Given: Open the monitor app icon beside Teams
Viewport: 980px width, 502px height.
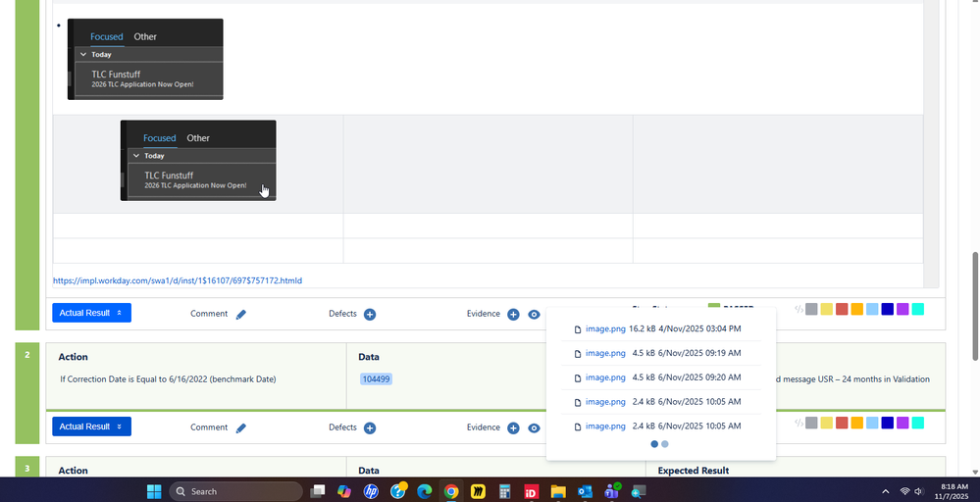Looking at the screenshot, I should click(638, 491).
